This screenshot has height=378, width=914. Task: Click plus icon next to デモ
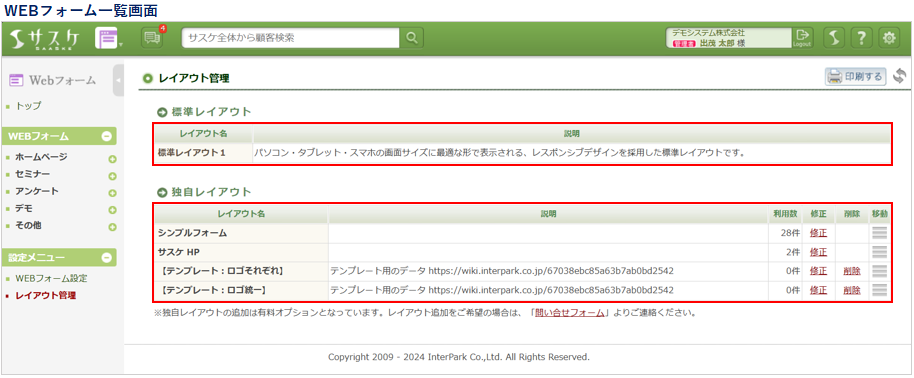[113, 210]
